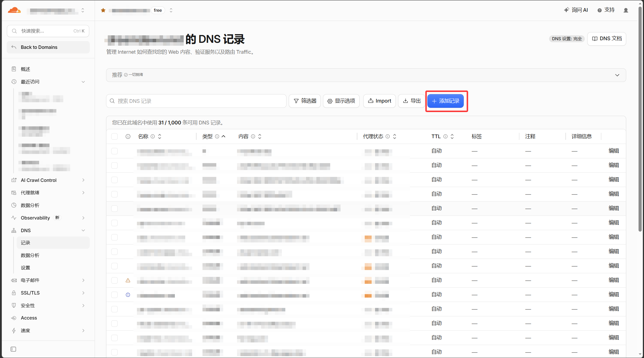Click the page vertical scrollbar
644x358 pixels.
tap(640, 119)
